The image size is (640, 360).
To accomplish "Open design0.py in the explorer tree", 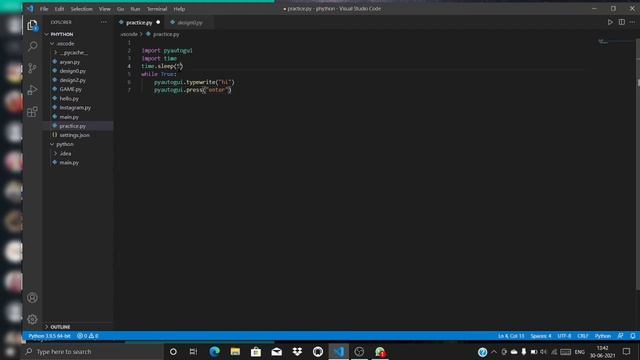I will (x=72, y=71).
